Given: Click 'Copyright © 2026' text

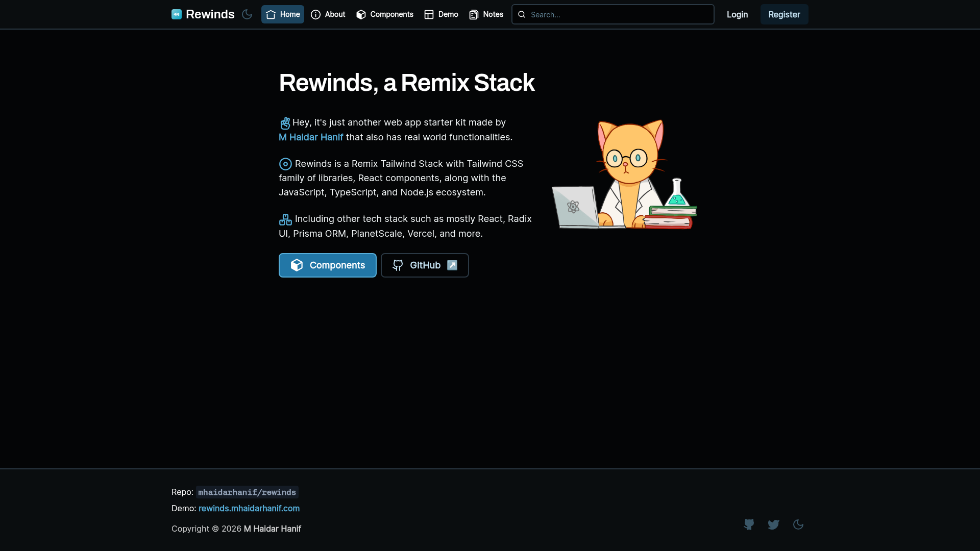Looking at the screenshot, I should (207, 529).
